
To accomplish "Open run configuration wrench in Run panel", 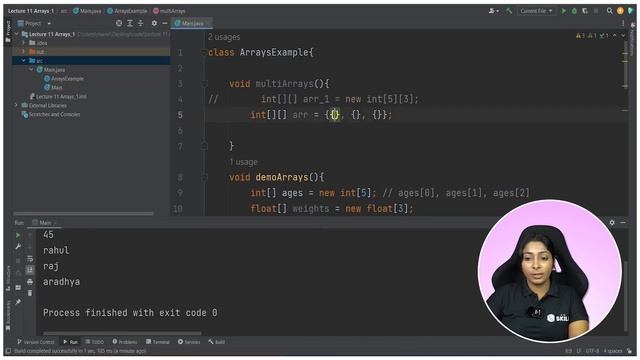I will 18,247.
